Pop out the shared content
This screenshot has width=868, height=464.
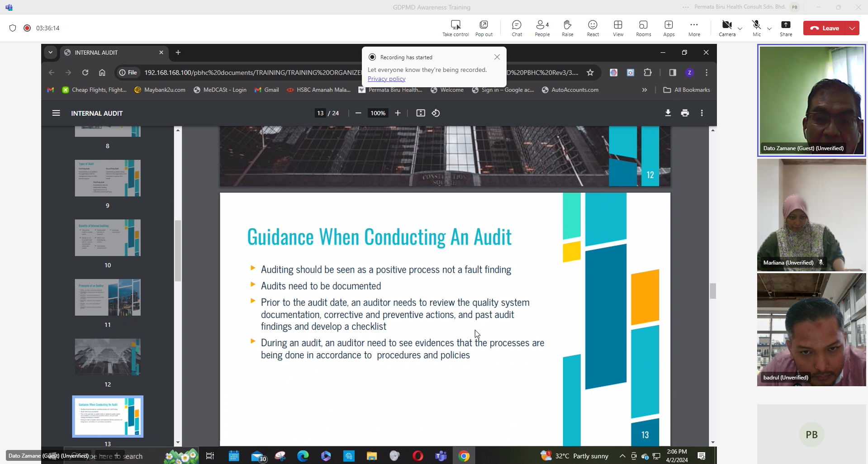(x=484, y=28)
